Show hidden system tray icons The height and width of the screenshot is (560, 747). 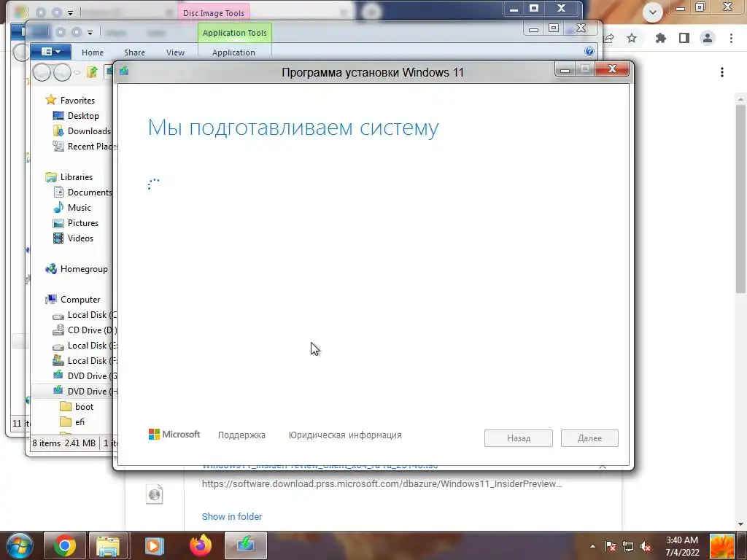(x=592, y=546)
